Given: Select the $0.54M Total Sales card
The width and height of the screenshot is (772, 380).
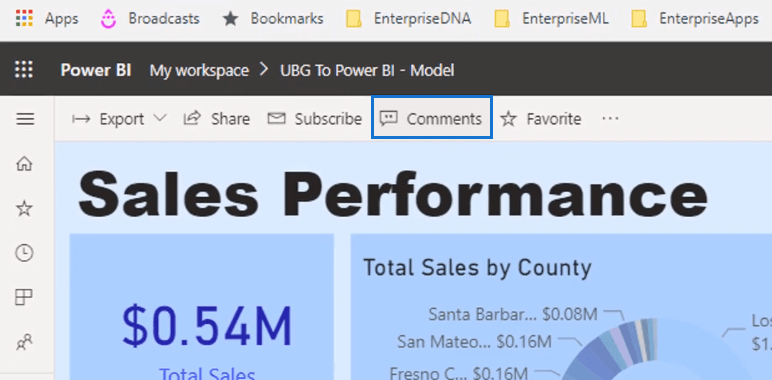Looking at the screenshot, I should [202, 307].
